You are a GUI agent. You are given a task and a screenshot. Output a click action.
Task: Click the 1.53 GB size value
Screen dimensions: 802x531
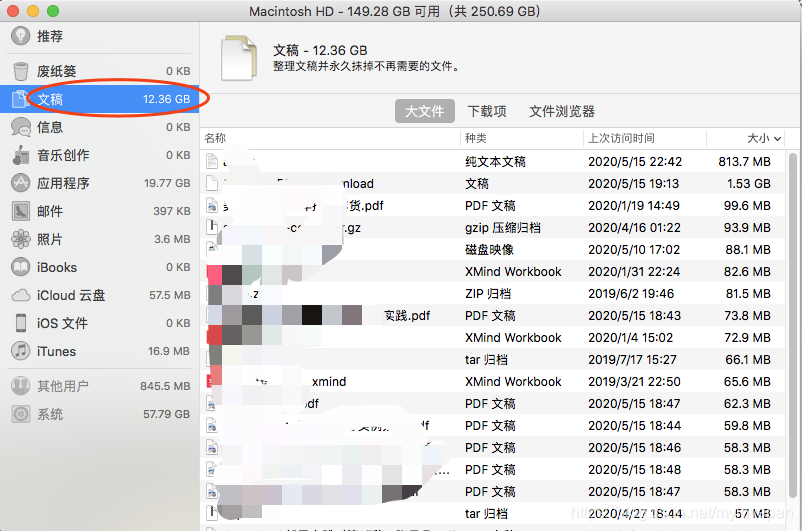(749, 184)
